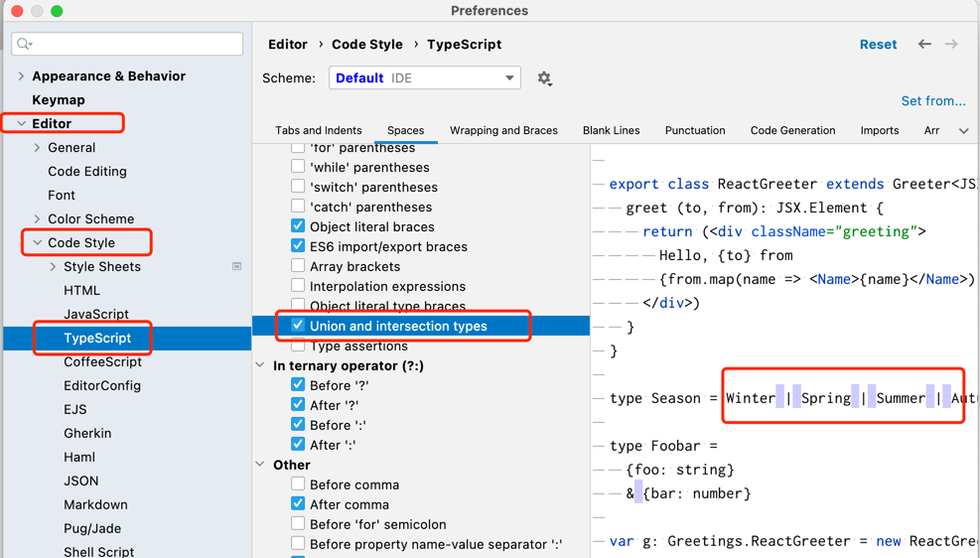This screenshot has height=558, width=980.
Task: Select Pug/Jade code style
Action: 92,528
